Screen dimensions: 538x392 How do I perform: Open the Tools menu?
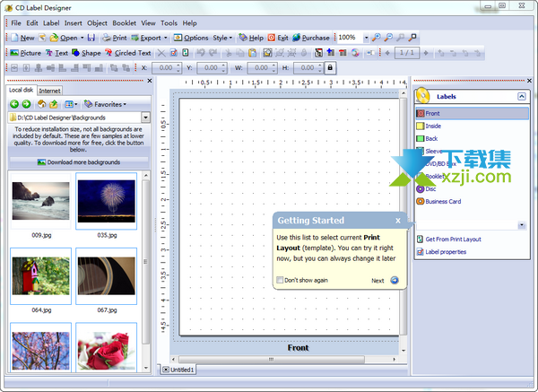coord(169,23)
